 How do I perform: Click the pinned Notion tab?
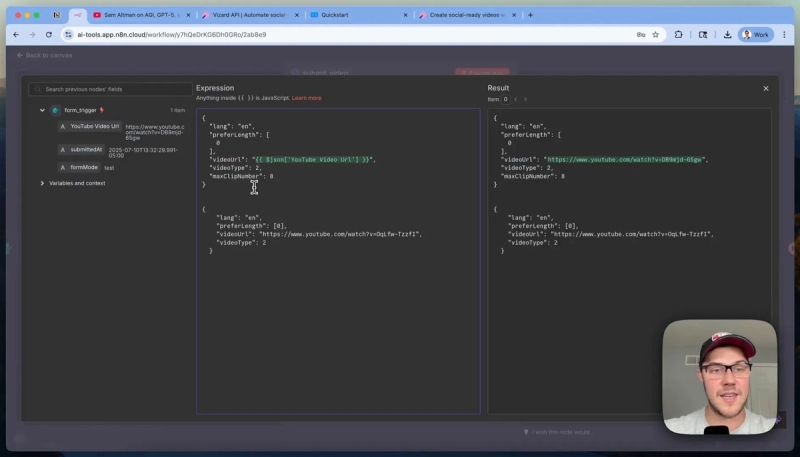[x=57, y=15]
